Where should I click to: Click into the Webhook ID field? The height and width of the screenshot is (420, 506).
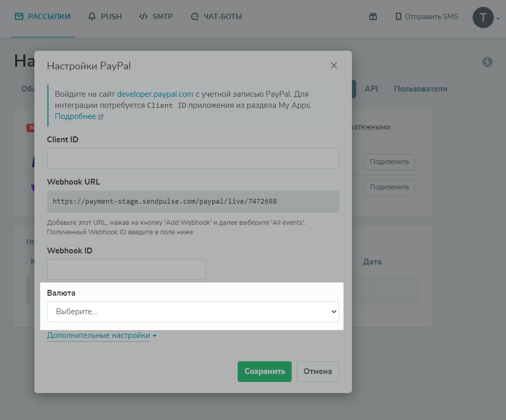coord(126,269)
